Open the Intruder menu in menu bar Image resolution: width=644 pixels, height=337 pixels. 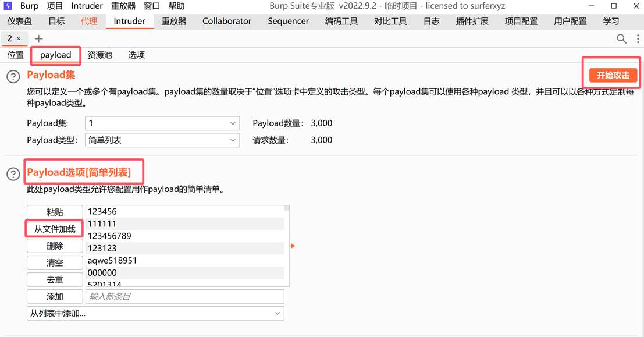[87, 6]
